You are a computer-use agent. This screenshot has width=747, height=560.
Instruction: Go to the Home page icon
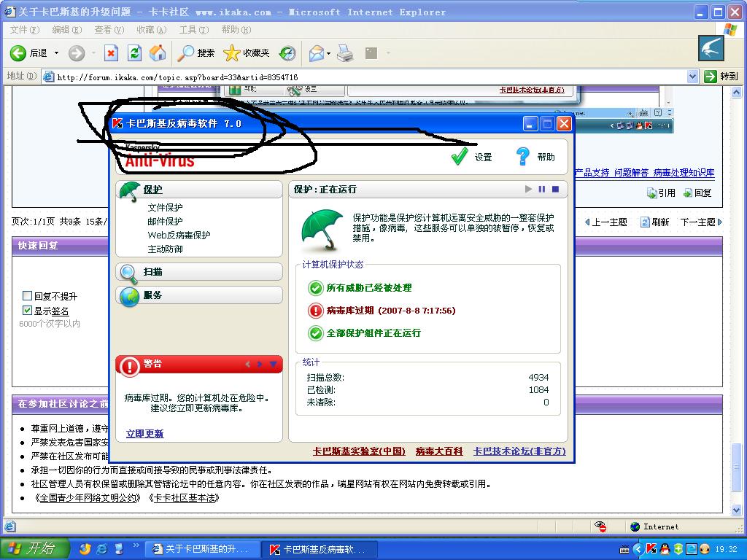[158, 52]
